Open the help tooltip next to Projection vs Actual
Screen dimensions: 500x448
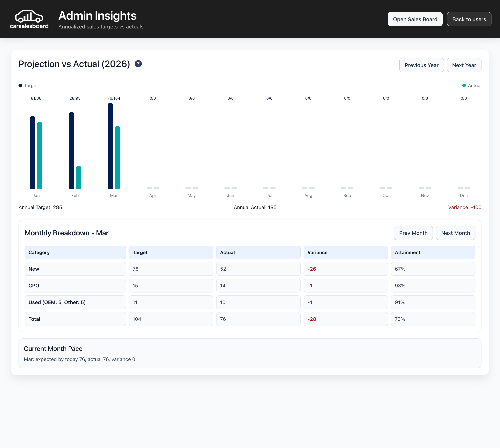[138, 64]
